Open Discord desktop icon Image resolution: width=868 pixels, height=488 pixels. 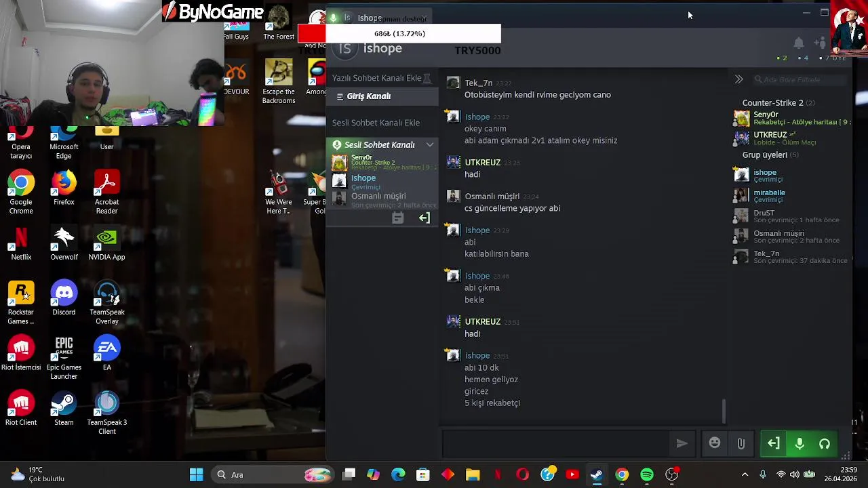point(64,298)
